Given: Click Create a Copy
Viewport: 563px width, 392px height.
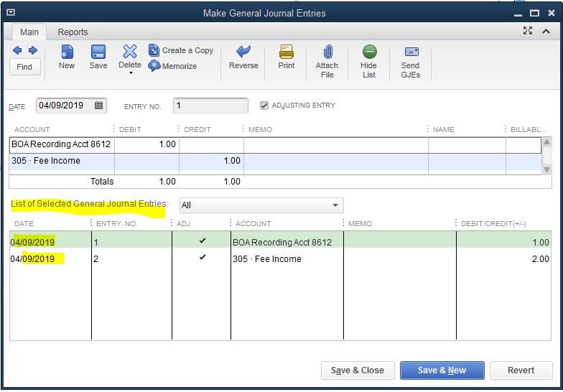Looking at the screenshot, I should click(x=181, y=50).
